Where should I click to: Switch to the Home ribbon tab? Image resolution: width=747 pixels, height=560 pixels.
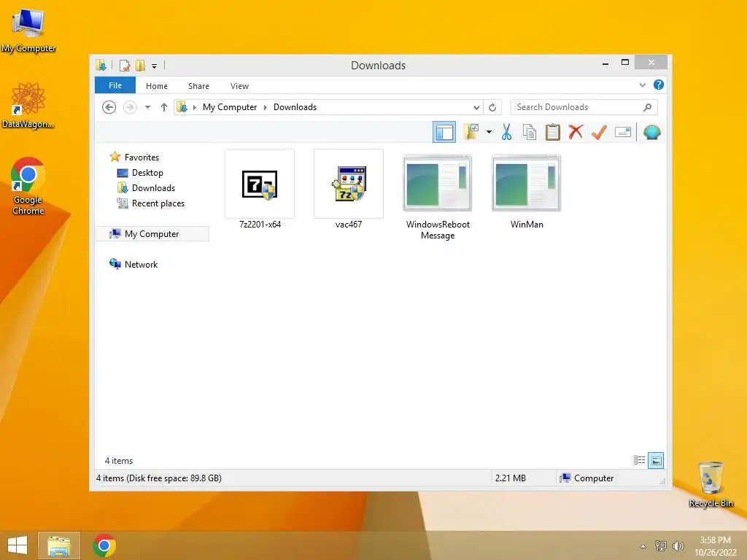click(157, 86)
